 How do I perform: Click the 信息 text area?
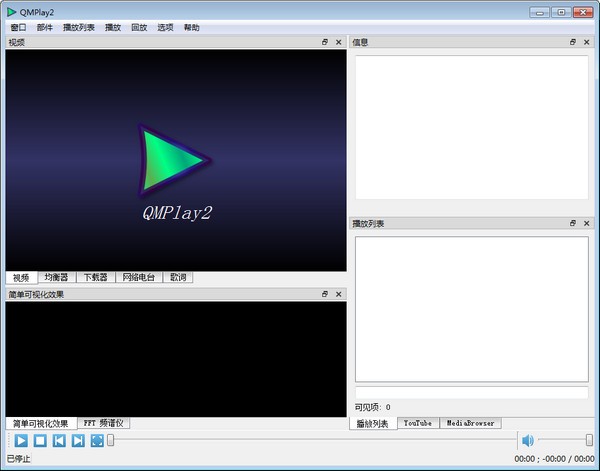(x=472, y=127)
